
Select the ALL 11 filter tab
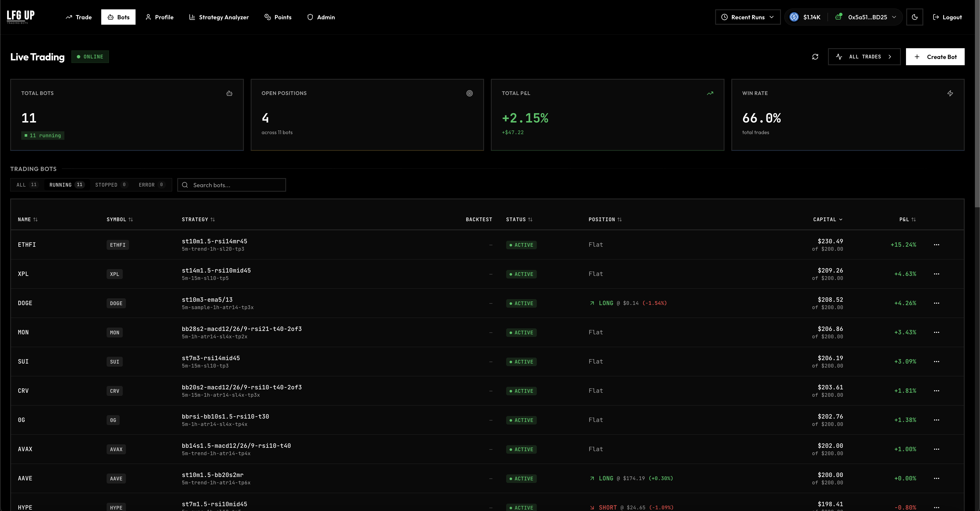coord(27,185)
